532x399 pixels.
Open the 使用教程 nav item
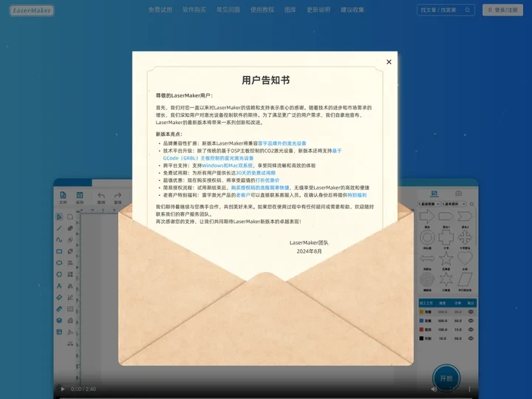pyautogui.click(x=262, y=10)
